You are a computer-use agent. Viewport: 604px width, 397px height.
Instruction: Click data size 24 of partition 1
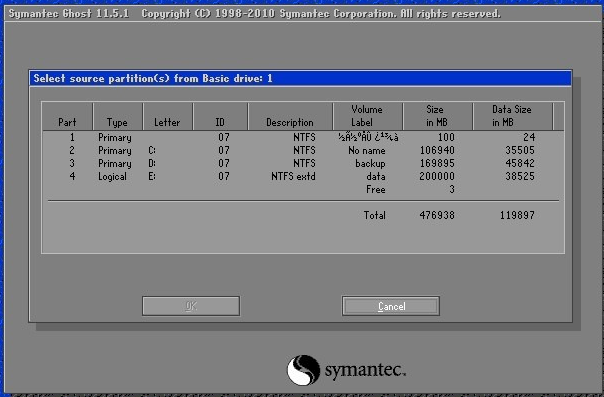click(x=529, y=137)
